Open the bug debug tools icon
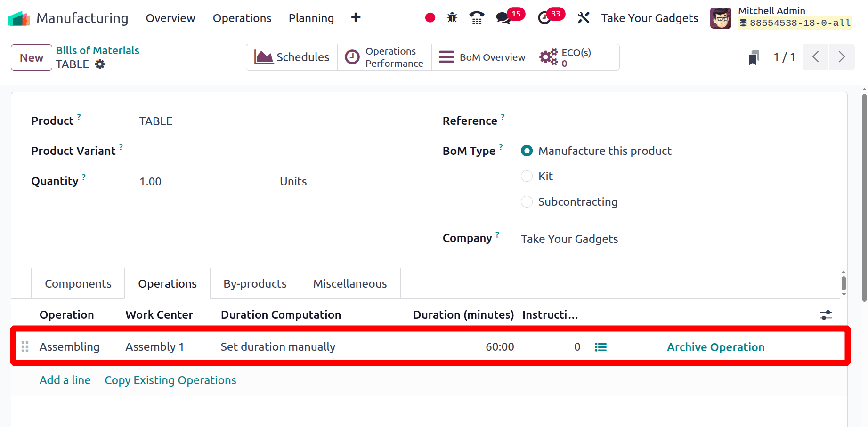 (x=452, y=18)
